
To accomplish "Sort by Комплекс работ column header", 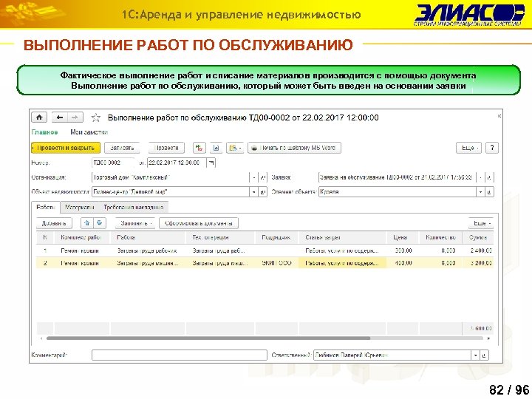I will click(x=82, y=237).
